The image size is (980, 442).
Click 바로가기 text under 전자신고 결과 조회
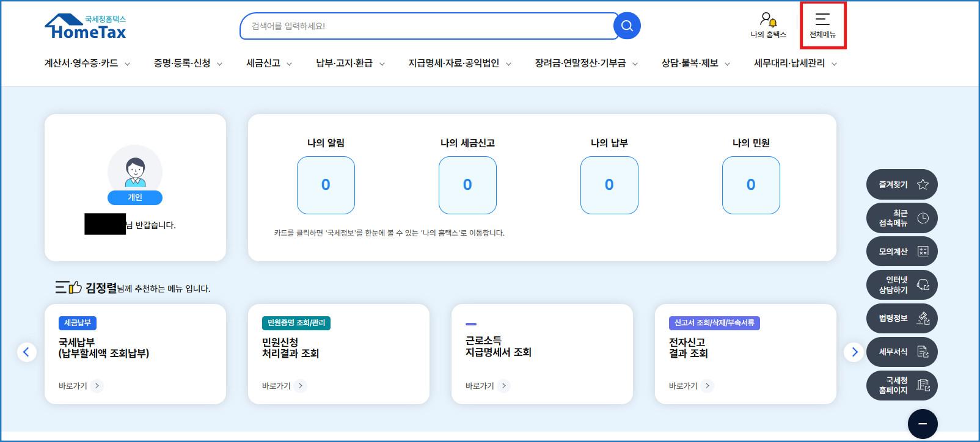[683, 386]
